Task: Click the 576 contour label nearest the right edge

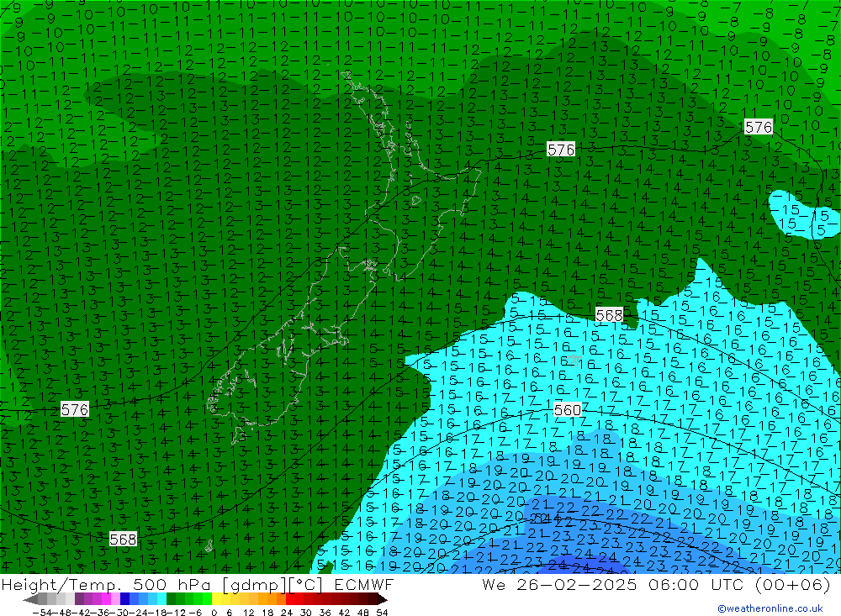Action: tap(759, 127)
